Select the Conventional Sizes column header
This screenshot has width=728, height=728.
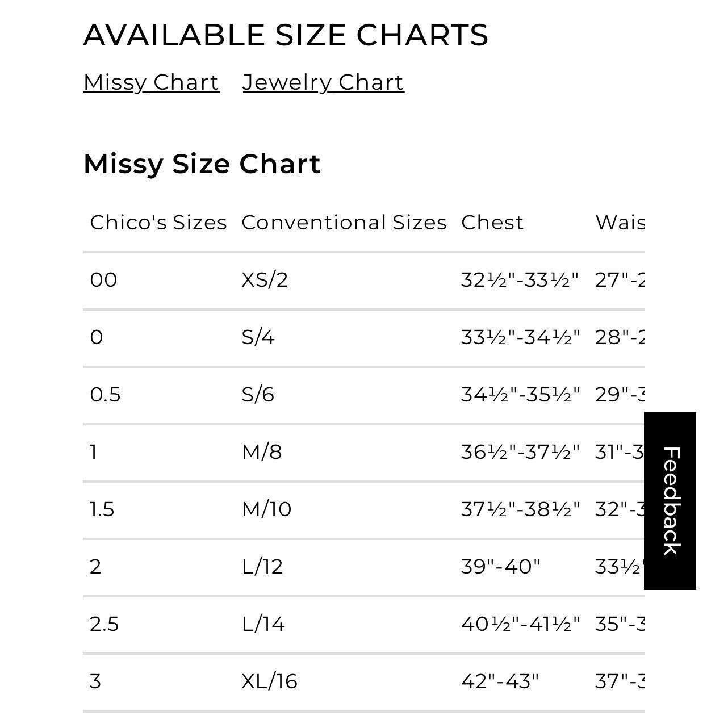pyautogui.click(x=344, y=223)
